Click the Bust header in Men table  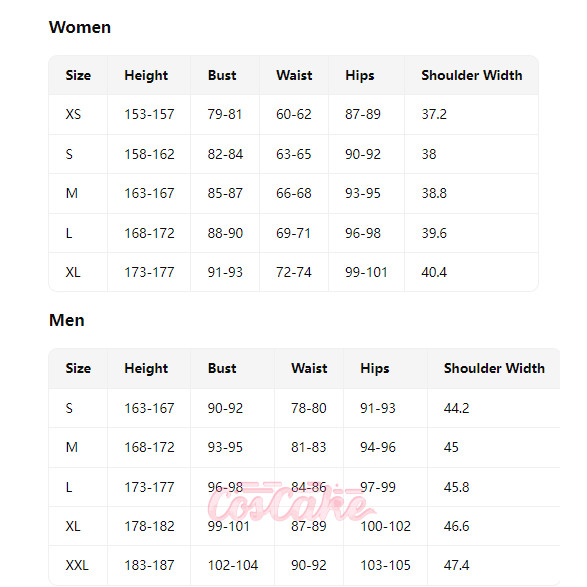[x=222, y=368]
